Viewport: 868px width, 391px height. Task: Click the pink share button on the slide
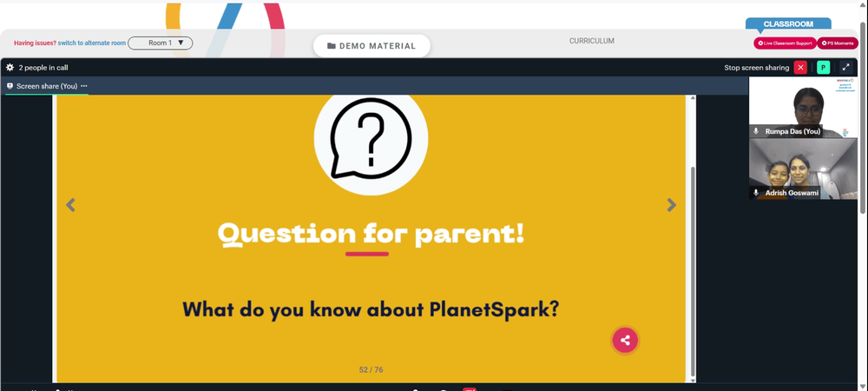click(x=625, y=340)
